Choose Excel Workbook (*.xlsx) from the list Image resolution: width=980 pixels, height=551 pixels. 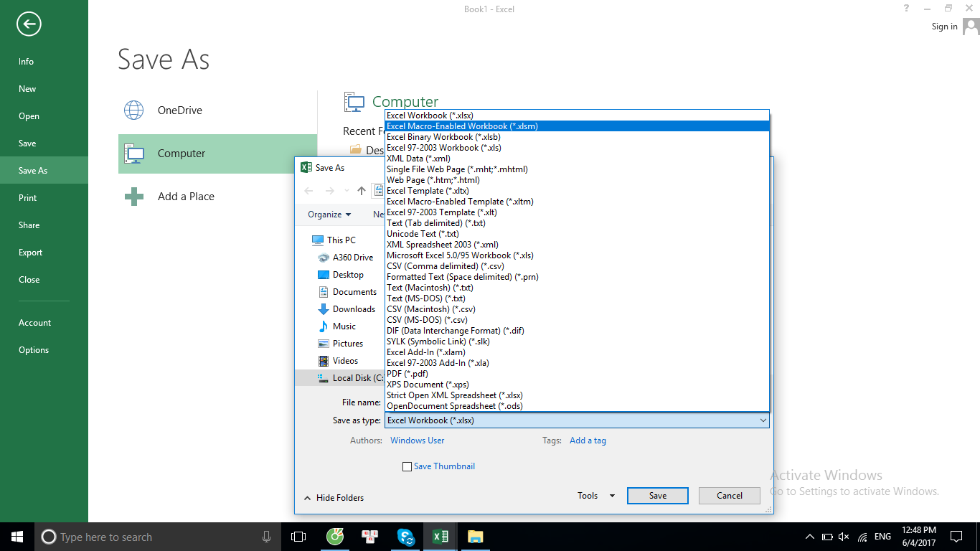pyautogui.click(x=577, y=116)
